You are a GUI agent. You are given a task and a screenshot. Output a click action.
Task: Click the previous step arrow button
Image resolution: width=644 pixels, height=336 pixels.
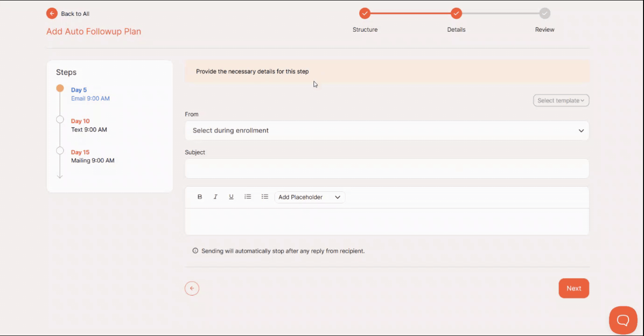click(x=192, y=288)
